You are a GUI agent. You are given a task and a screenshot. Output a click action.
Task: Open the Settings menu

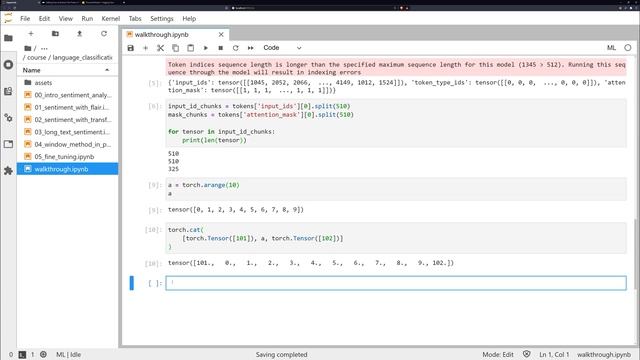point(162,19)
